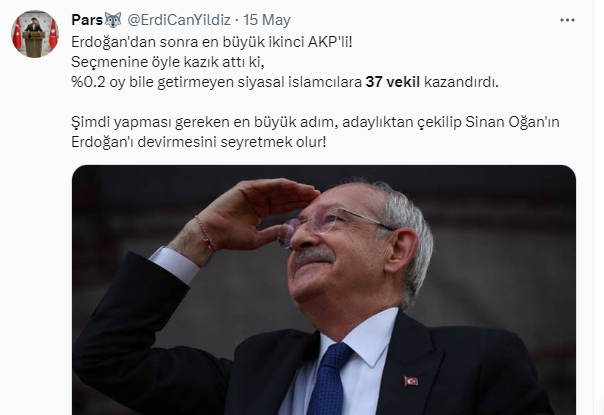The width and height of the screenshot is (604, 415).
Task: Click the line starting %0.2 oy bile
Action: (x=285, y=82)
